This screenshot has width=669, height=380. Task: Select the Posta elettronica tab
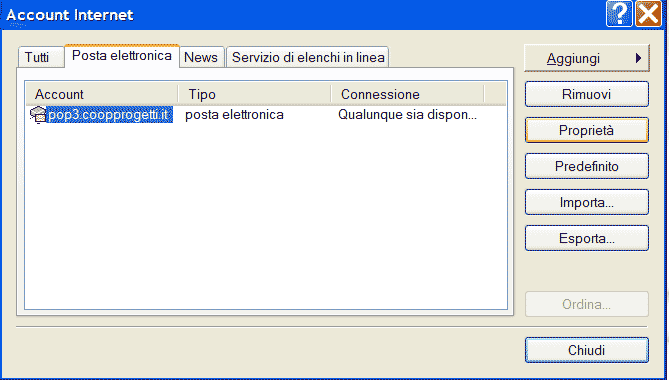(x=122, y=56)
